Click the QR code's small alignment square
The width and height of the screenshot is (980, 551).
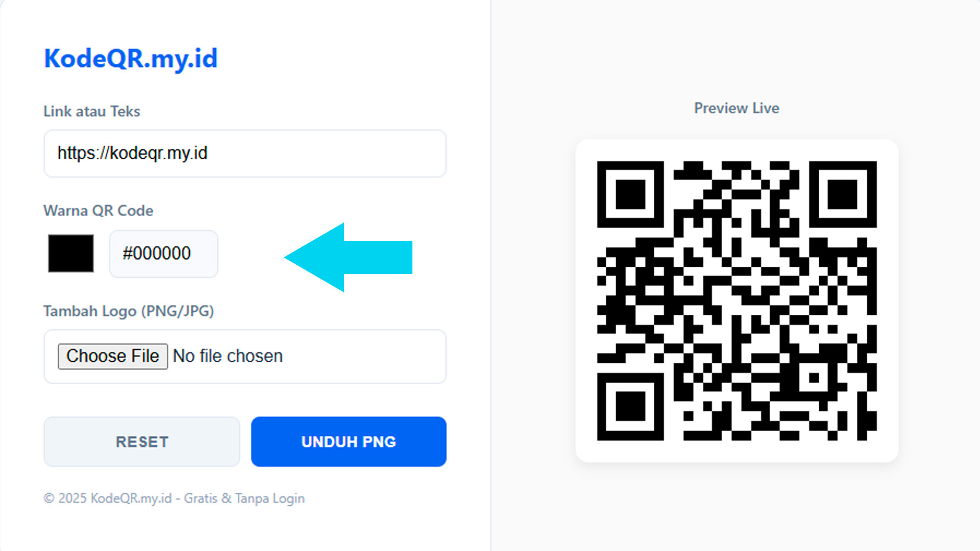814,378
